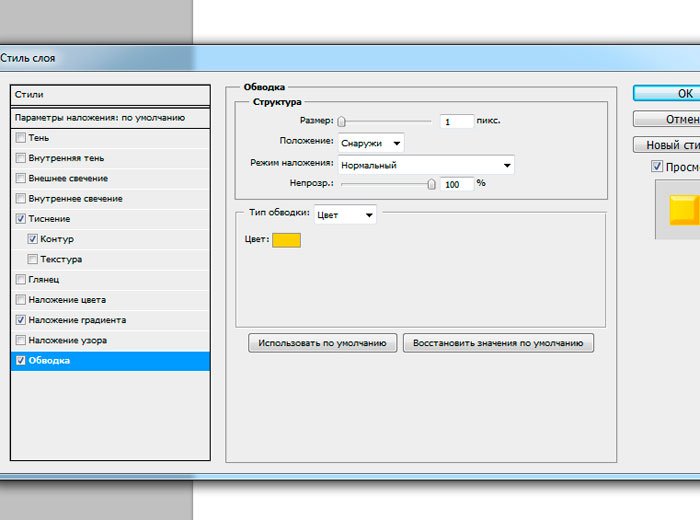Click the yellow style preview thumbnail
Screen dimensions: 700x520
click(684, 211)
